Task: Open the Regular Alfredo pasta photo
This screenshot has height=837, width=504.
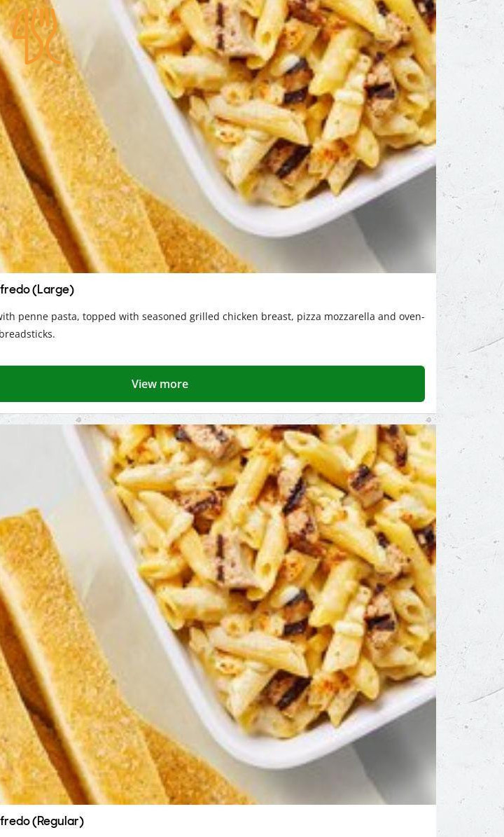Action: [218, 614]
